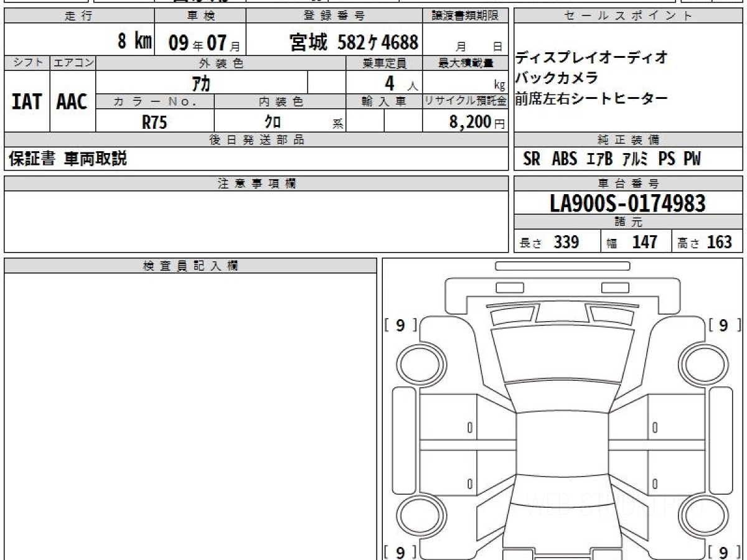Select the ディスプレイオーディオ sales point line
The height and width of the screenshot is (560, 747).
tap(591, 58)
